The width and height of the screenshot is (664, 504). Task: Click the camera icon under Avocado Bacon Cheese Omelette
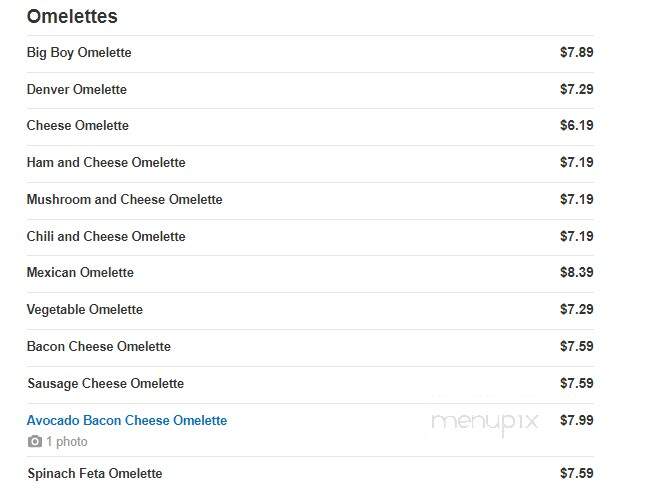pos(35,442)
